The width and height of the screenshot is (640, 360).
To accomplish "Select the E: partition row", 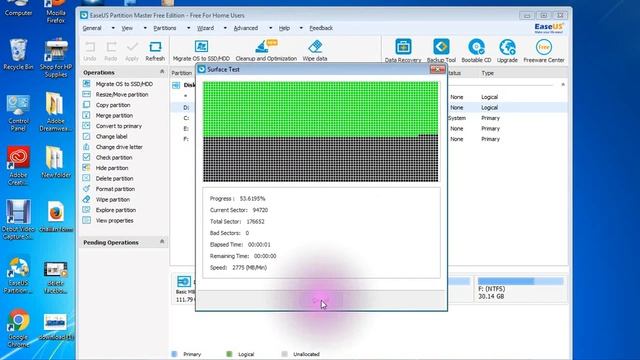I will [x=369, y=129].
